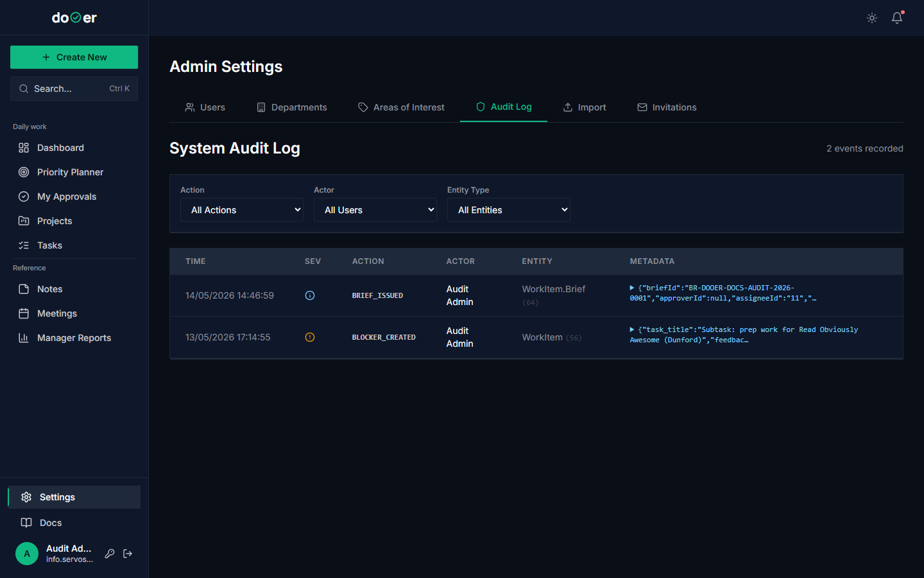Open the Tasks page
Image resolution: width=924 pixels, height=578 pixels.
[74, 245]
